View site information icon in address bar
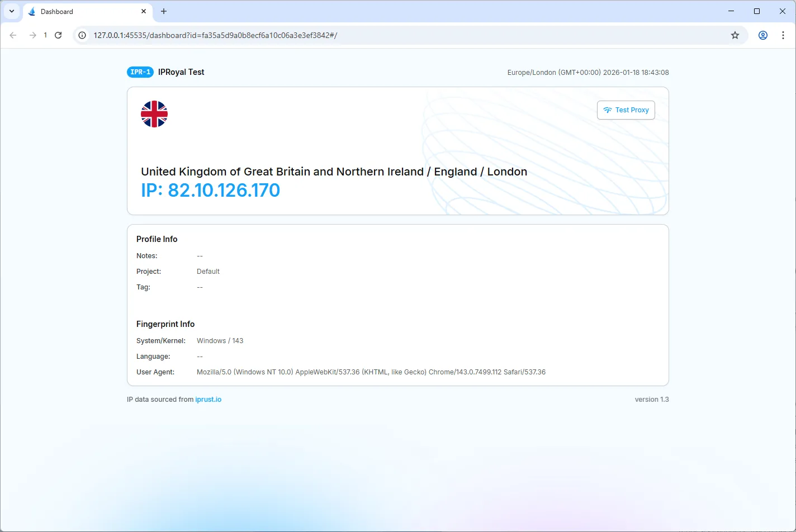796x532 pixels. point(82,35)
